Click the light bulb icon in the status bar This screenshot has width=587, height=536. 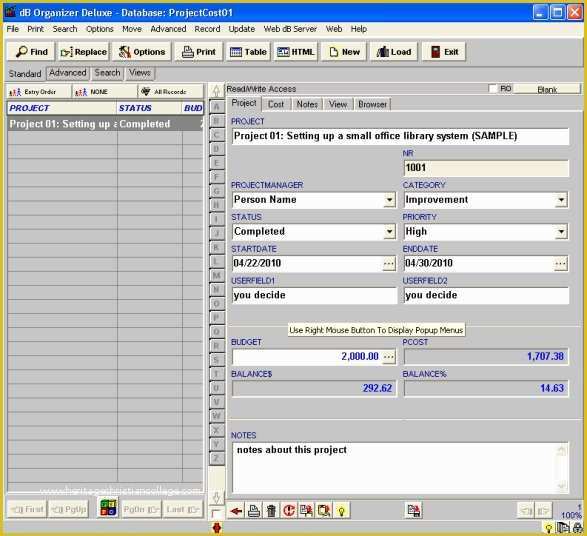click(548, 528)
